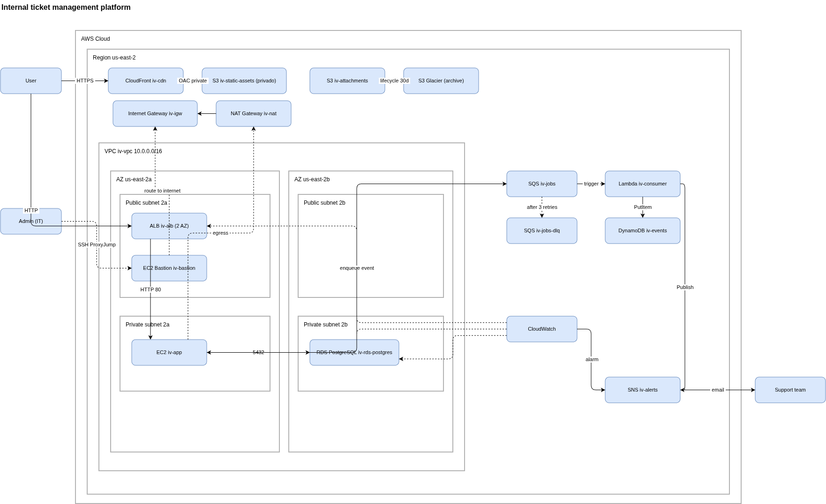Click the 'lifecycle 30d' edge label
Viewport: 826px width, 504px height.
tap(394, 81)
